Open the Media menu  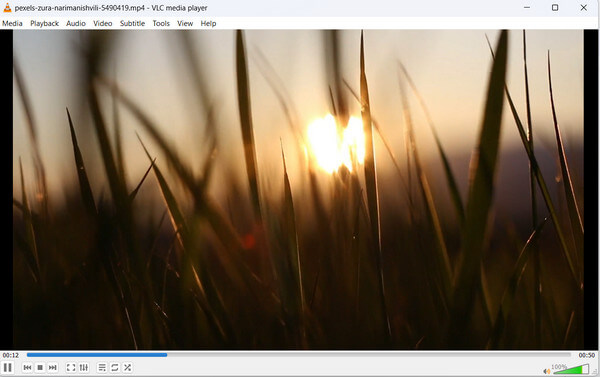(12, 23)
